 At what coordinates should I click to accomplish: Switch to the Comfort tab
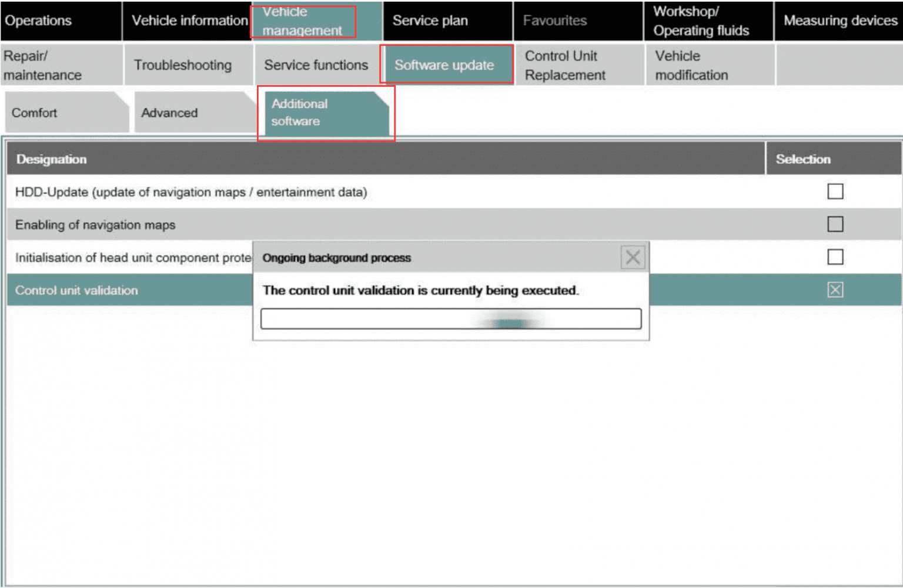(x=34, y=112)
